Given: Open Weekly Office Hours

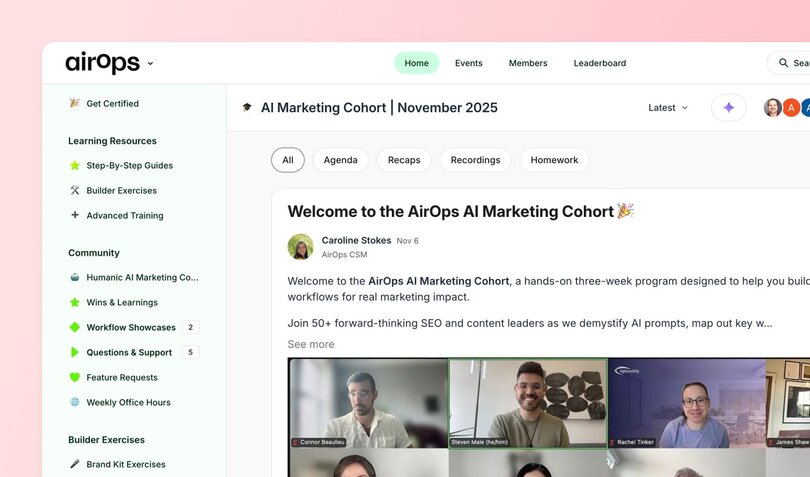Looking at the screenshot, I should click(x=129, y=402).
